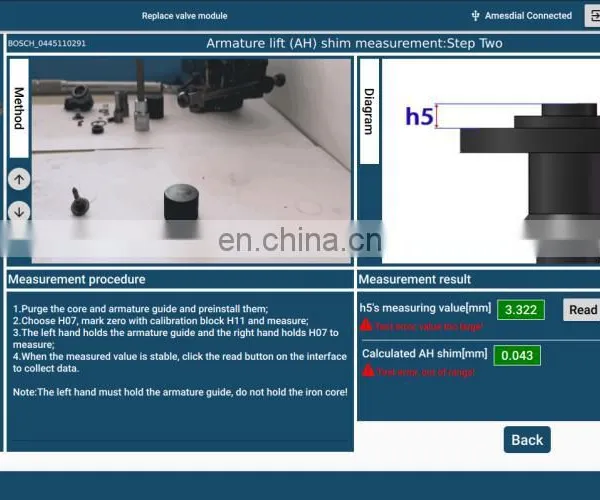Open the Diagram tab
This screenshot has width=600, height=500.
369,111
